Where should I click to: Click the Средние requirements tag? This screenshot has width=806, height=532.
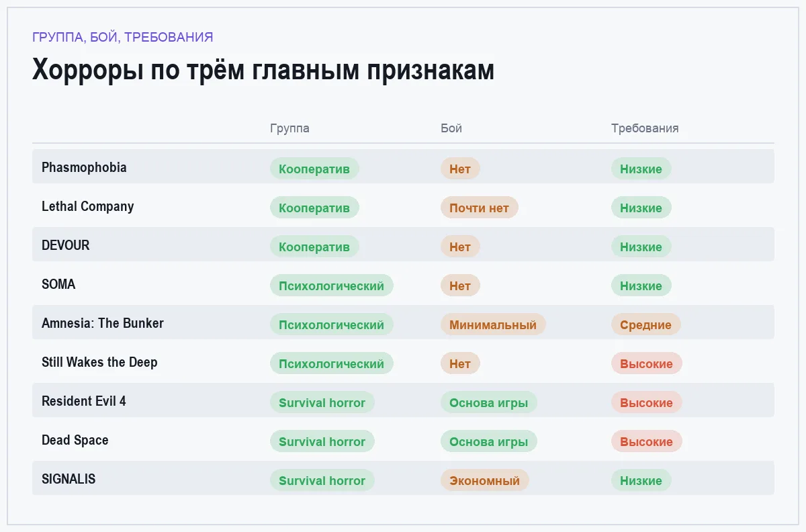[646, 324]
